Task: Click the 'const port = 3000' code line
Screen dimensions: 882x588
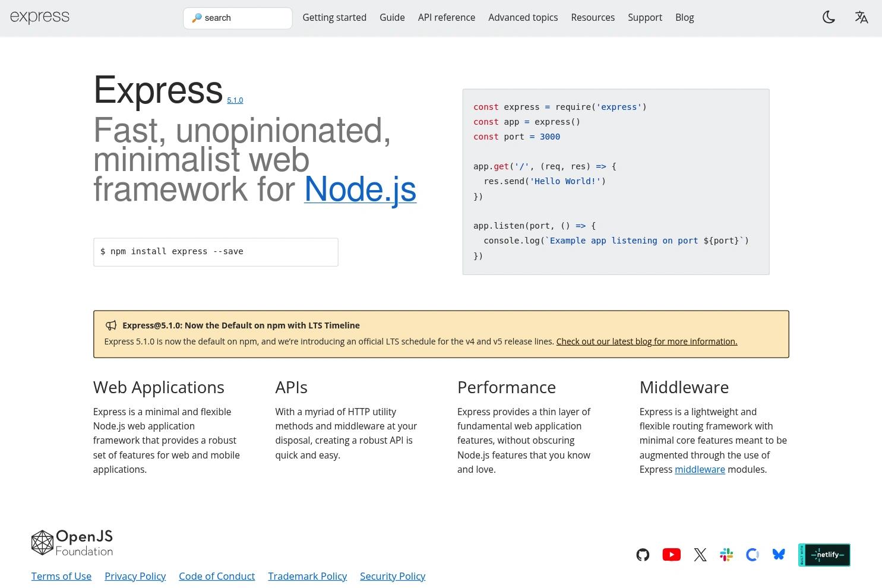Action: (517, 137)
